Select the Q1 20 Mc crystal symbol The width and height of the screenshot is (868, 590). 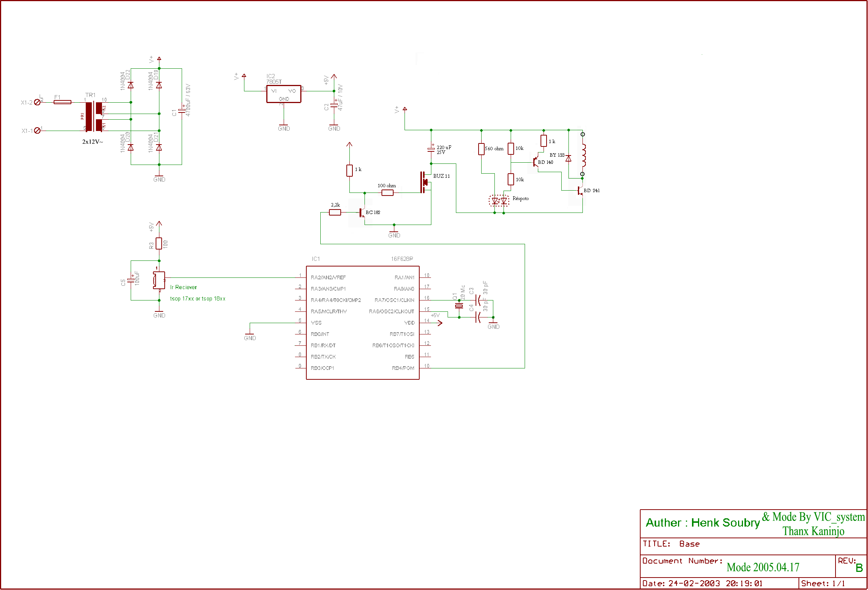click(x=459, y=306)
